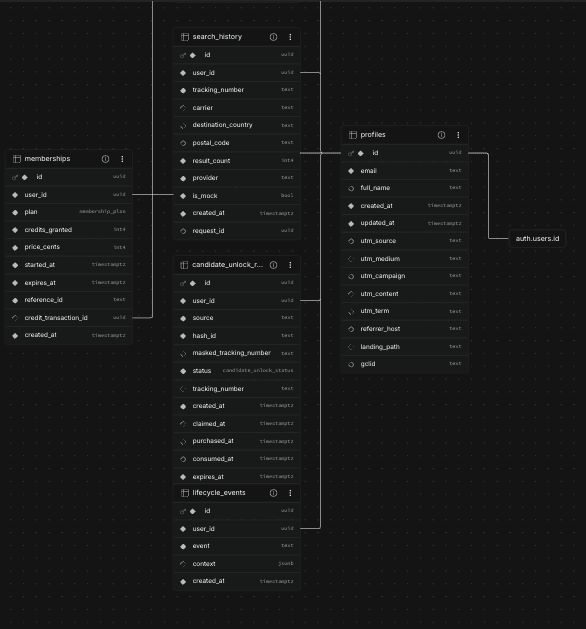Click the started_at column row
The width and height of the screenshot is (586, 629).
(69, 265)
